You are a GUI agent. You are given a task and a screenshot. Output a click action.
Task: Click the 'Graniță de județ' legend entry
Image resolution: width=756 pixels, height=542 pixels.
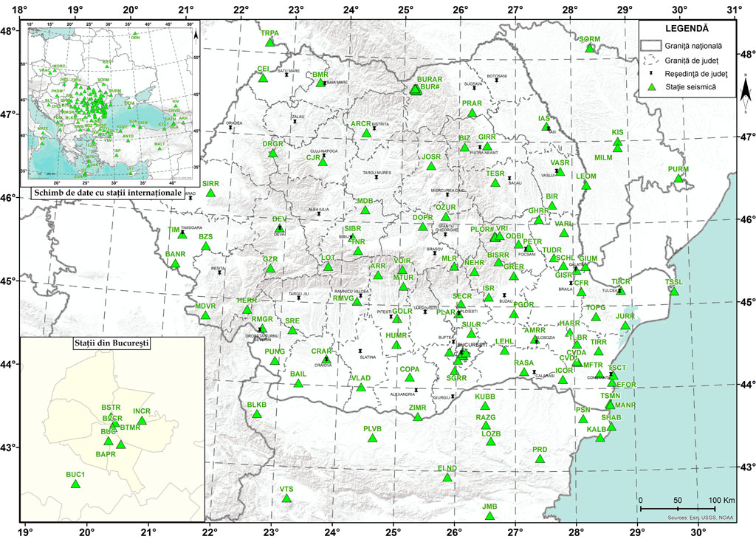[x=691, y=61]
